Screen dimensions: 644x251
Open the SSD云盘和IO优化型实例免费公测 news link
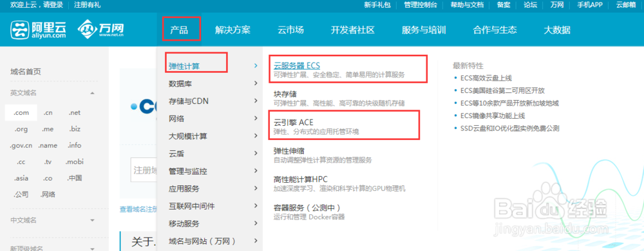[x=509, y=128]
